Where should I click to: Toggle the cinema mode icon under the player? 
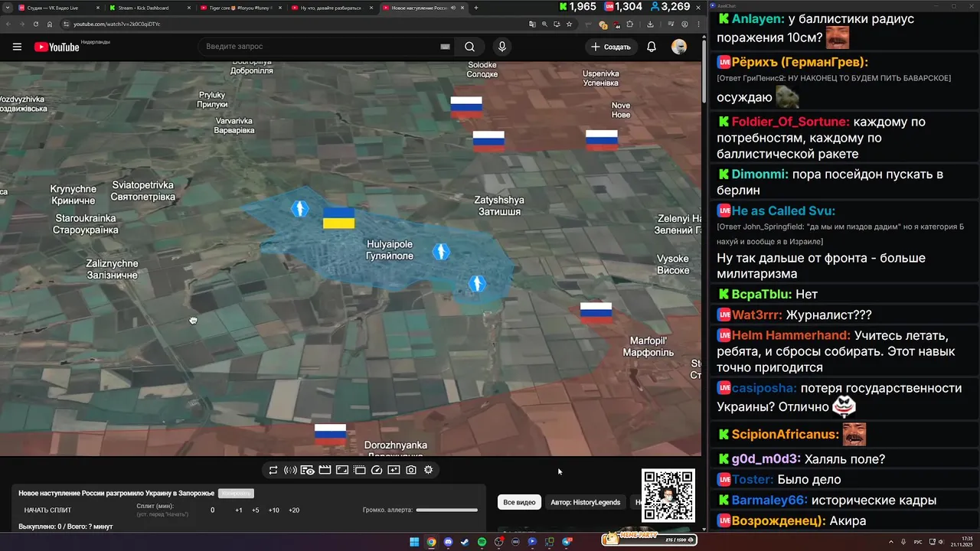pos(359,470)
